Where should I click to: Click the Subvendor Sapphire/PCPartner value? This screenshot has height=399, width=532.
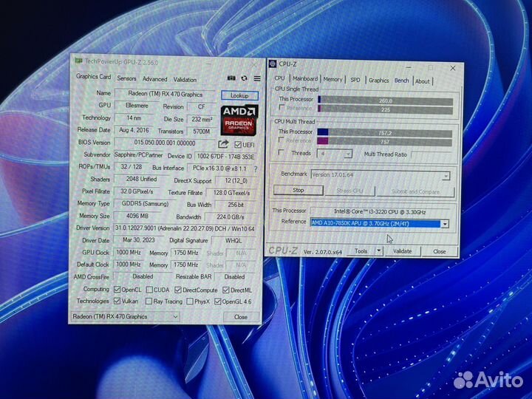(x=138, y=154)
